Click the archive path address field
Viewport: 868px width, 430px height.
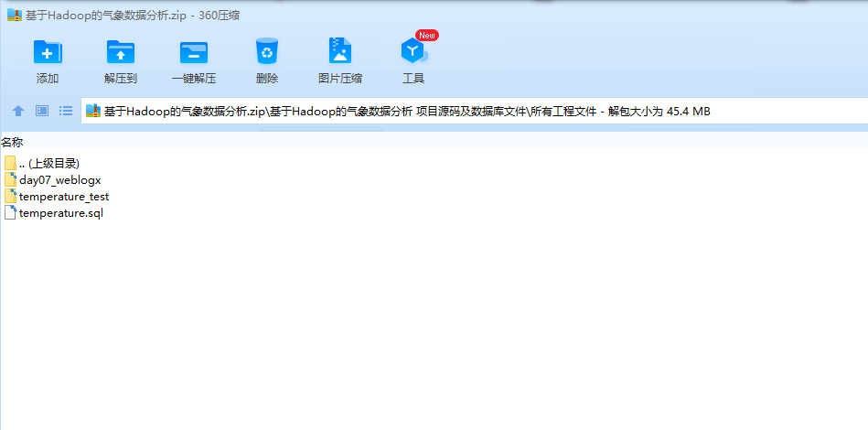(x=475, y=112)
